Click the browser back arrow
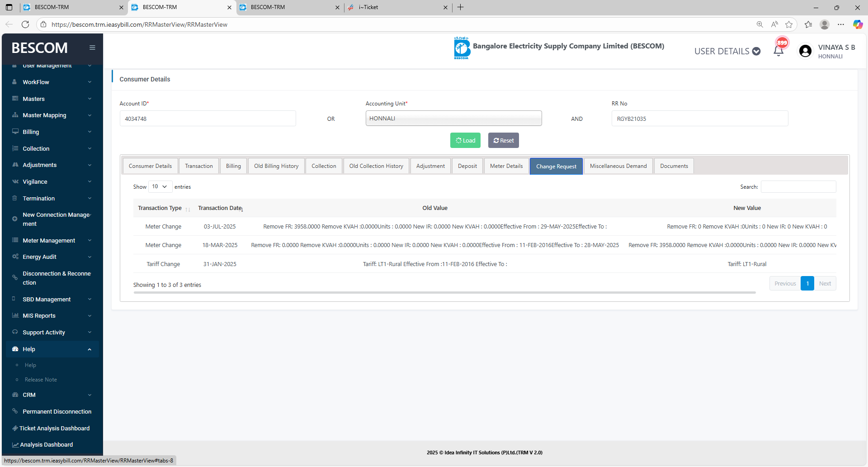 click(9, 24)
